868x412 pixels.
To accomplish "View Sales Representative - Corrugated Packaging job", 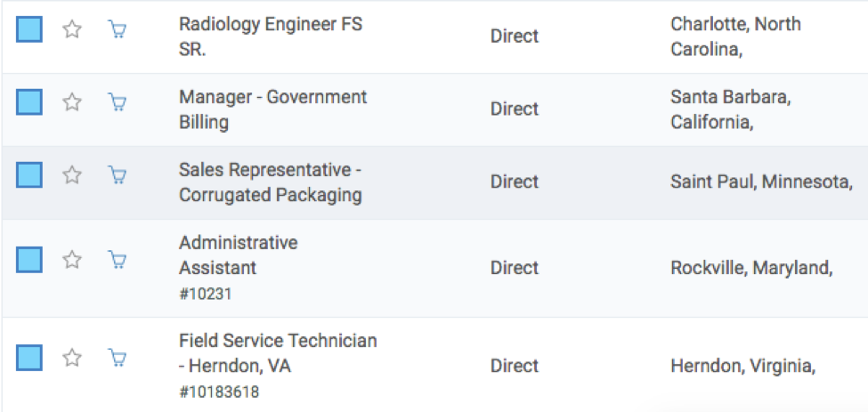I will [270, 182].
